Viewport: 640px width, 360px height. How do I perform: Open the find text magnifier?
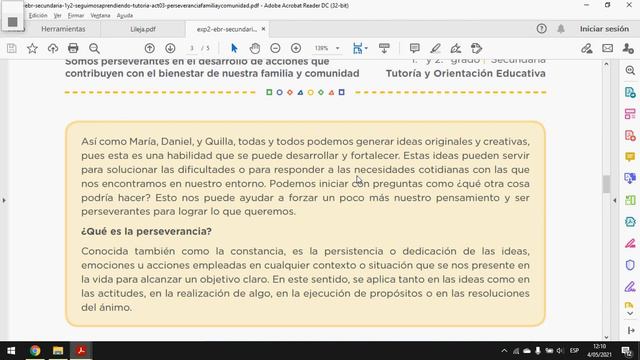click(x=94, y=49)
